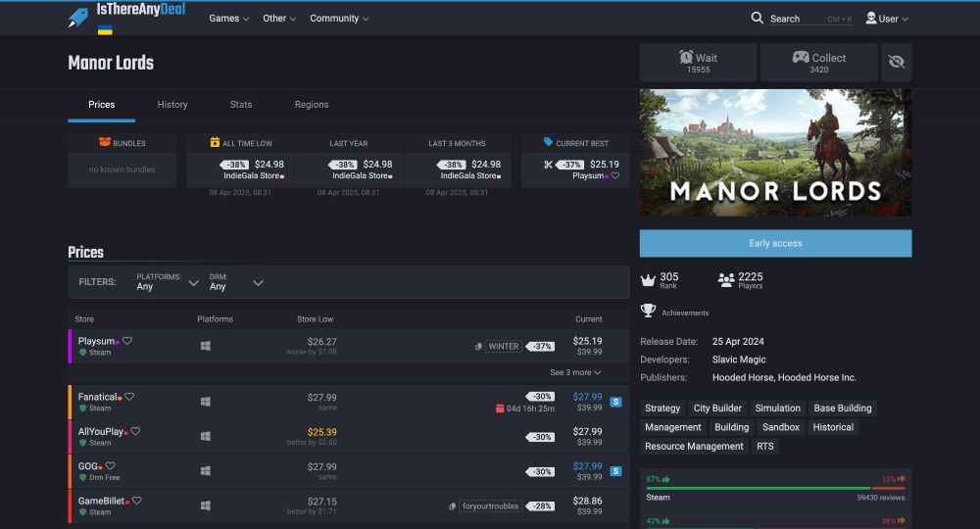Copy the WINTER voucher code icon

(x=478, y=346)
